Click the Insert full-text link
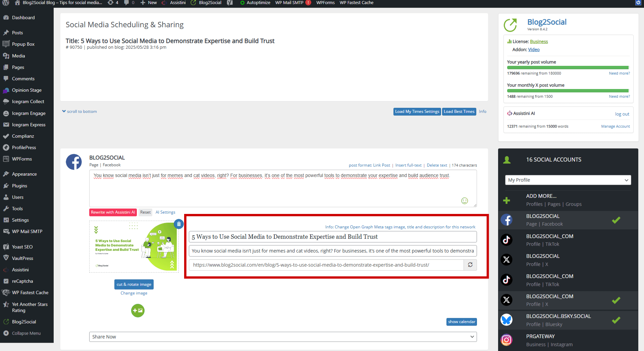This screenshot has width=644, height=351. coord(408,165)
